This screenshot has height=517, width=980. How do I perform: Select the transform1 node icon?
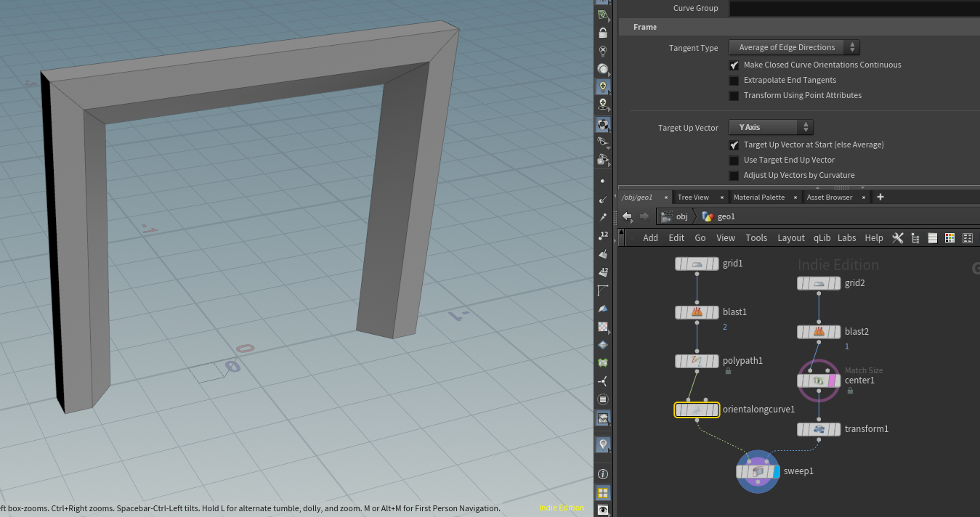(819, 429)
